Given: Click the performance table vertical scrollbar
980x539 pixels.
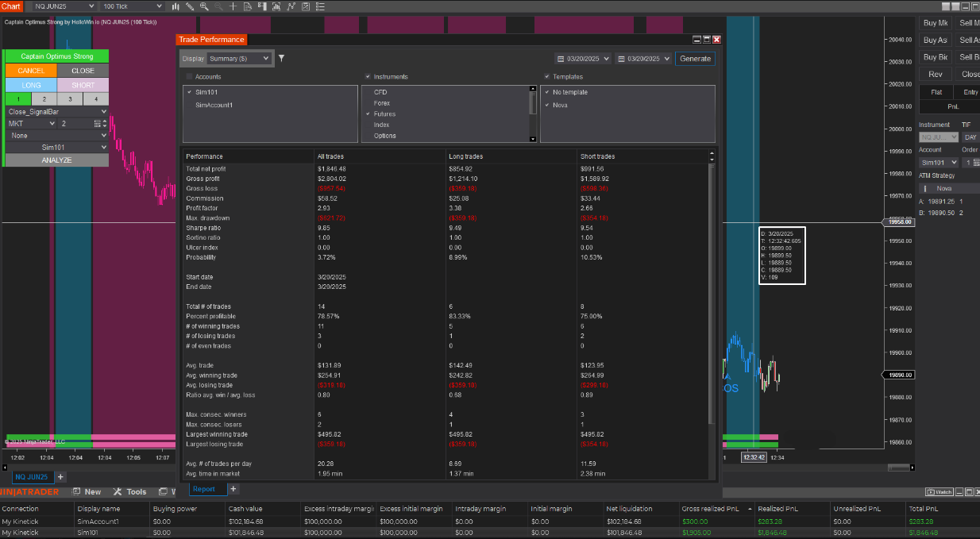Looking at the screenshot, I should pyautogui.click(x=712, y=294).
